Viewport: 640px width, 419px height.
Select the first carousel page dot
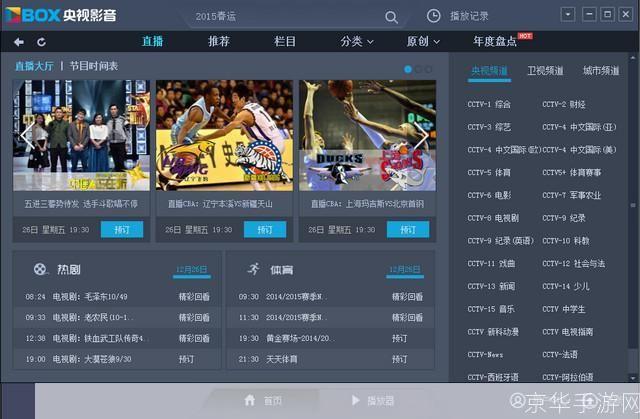click(x=409, y=69)
